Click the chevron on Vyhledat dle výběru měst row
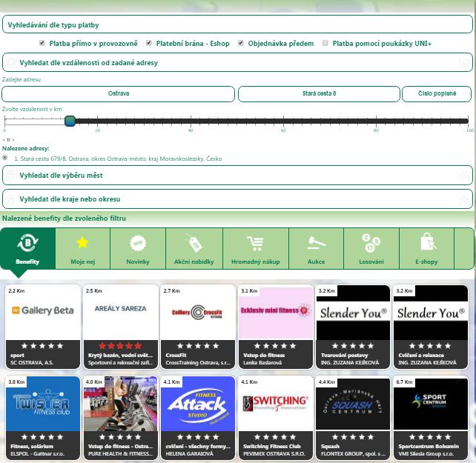Screen dimensions: 476x463 pos(464,176)
